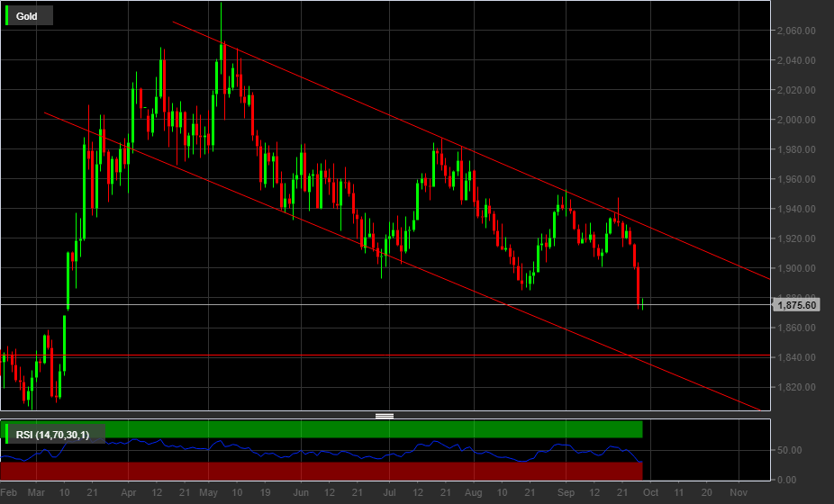Click the 1,960.00 price axis label

click(796, 180)
